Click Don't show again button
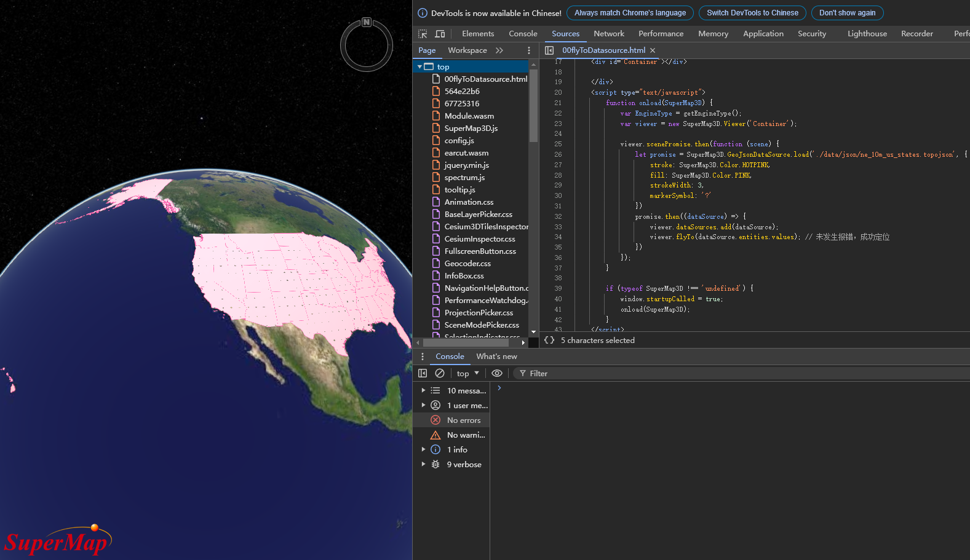Screen dimensions: 970x560 pyautogui.click(x=847, y=13)
